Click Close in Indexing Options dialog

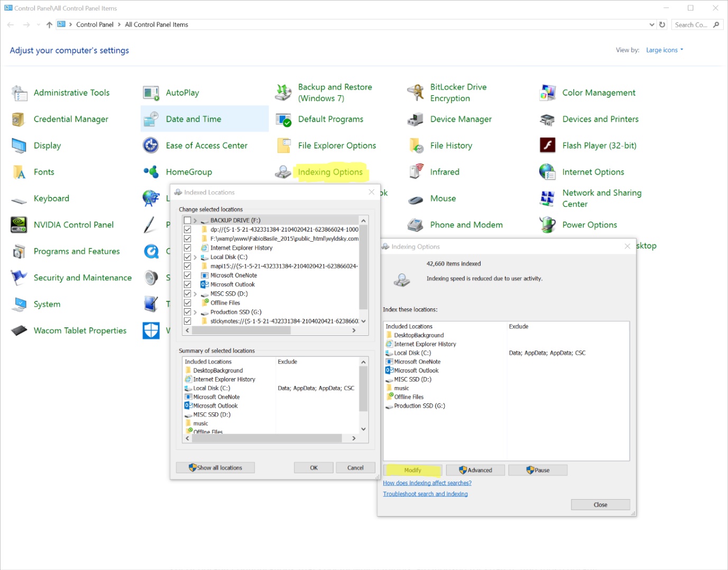point(601,505)
